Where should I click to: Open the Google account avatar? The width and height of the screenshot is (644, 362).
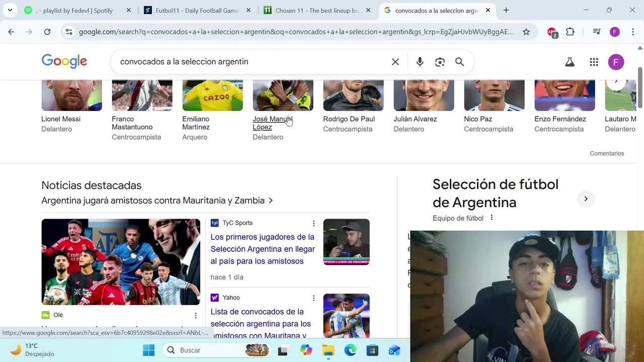click(616, 62)
